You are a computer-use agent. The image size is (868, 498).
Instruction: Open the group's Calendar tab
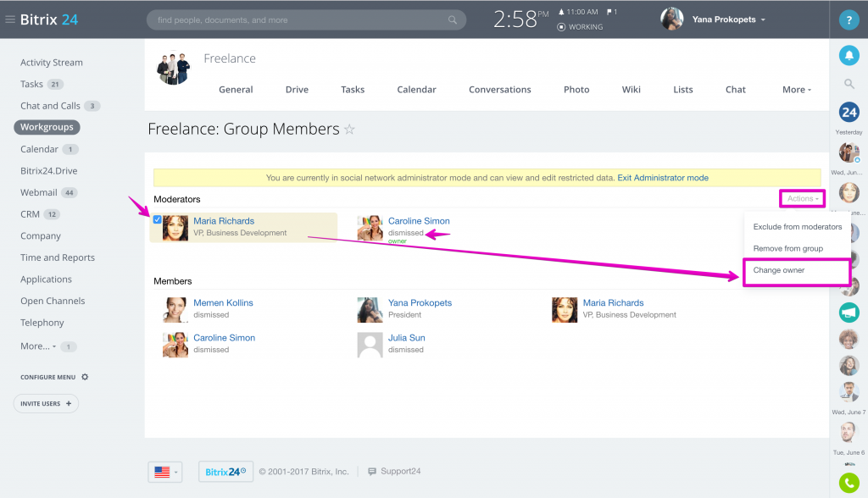[x=416, y=90]
